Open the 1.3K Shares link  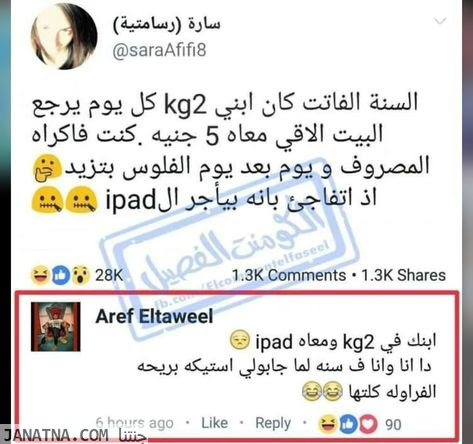[404, 275]
